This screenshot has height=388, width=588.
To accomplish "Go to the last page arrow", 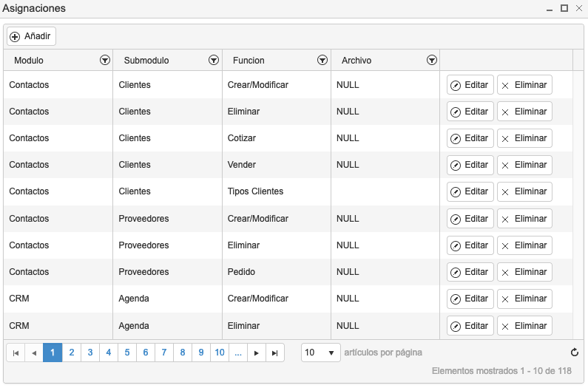I will (275, 353).
